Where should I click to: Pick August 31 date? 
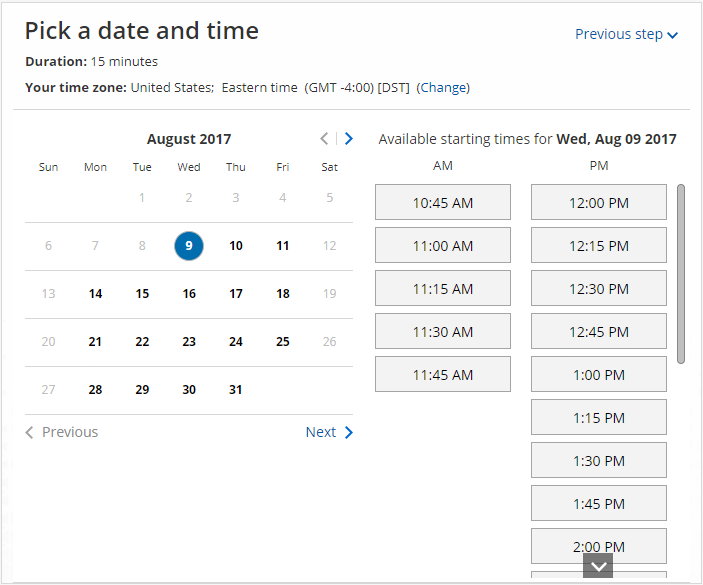pyautogui.click(x=236, y=390)
